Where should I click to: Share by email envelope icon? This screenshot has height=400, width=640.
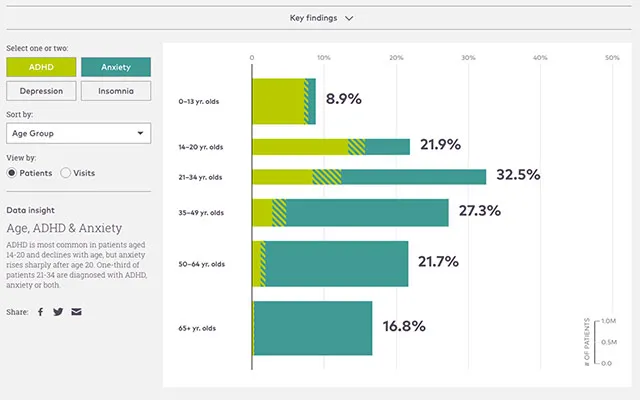tap(76, 312)
